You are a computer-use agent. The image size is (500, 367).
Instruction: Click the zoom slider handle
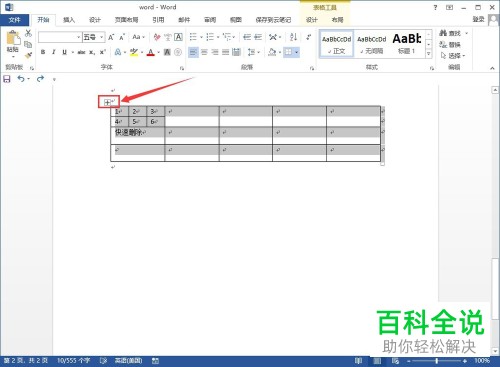tap(437, 361)
